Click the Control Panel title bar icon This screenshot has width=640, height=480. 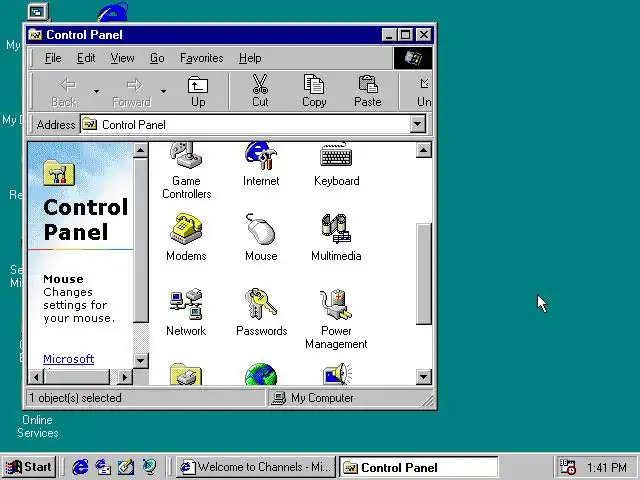pyautogui.click(x=35, y=35)
